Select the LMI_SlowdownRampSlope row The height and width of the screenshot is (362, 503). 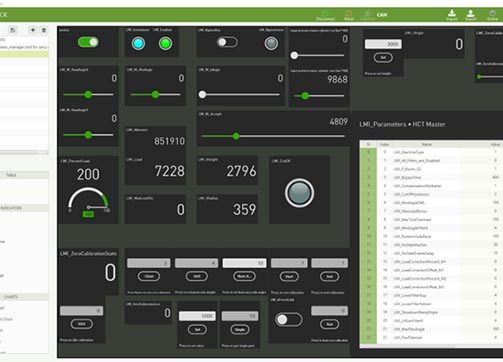pos(432,312)
